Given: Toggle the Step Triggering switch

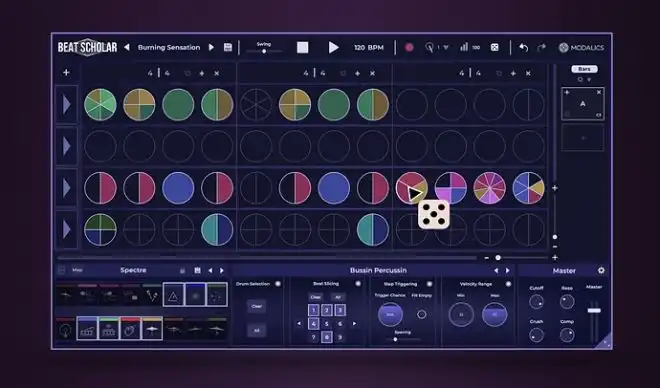Looking at the screenshot, I should (x=429, y=284).
